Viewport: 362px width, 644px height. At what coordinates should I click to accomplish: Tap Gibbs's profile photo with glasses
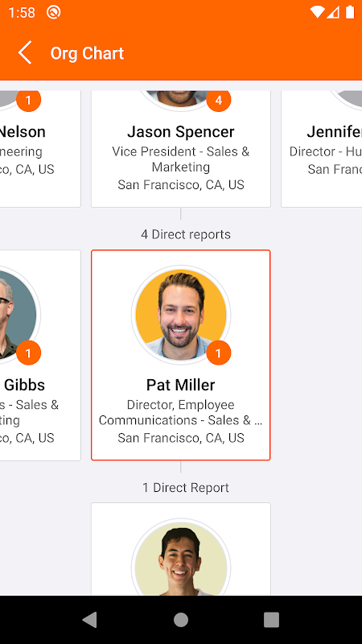[19, 315]
